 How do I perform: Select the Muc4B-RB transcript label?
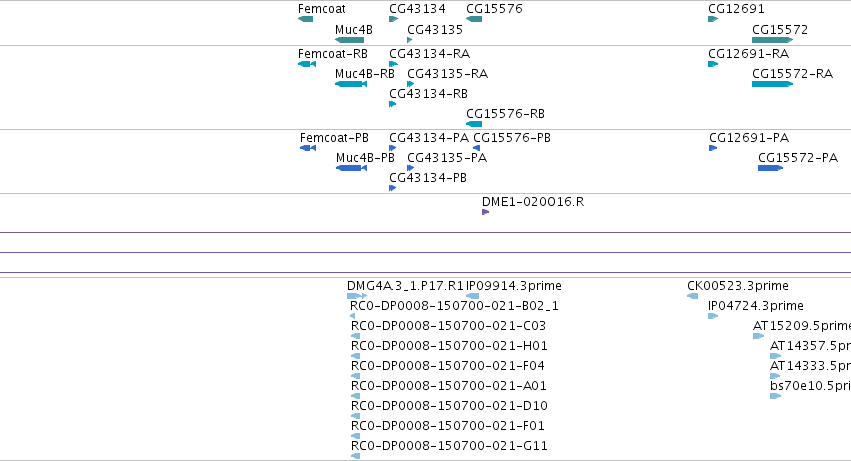[365, 73]
